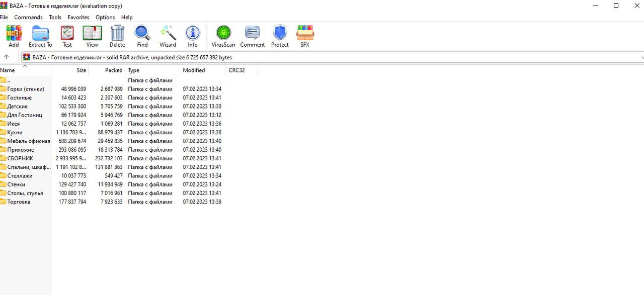The height and width of the screenshot is (295, 644).
Task: Click size value 177 837 794
Action: tap(72, 202)
